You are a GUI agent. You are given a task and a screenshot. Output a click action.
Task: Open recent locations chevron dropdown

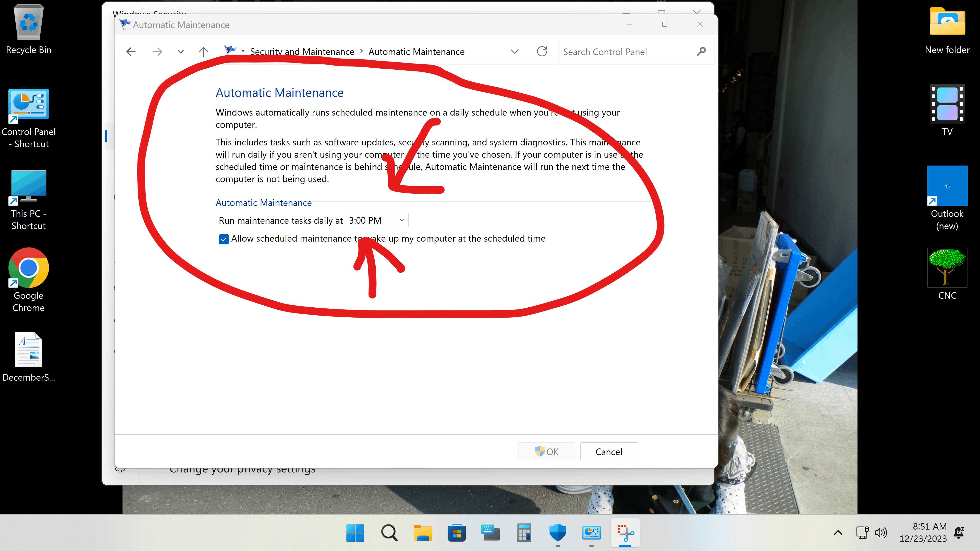coord(181,52)
